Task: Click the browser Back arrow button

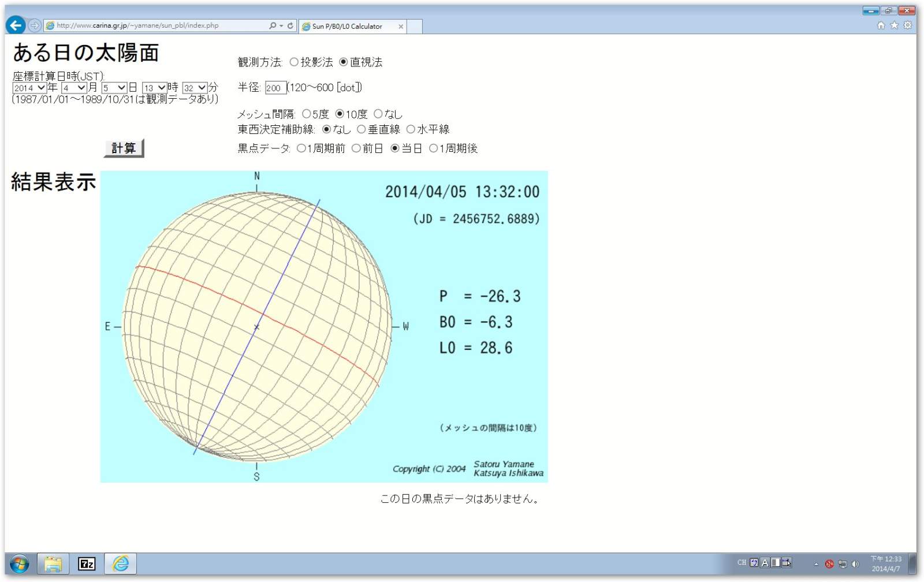Action: tap(16, 25)
